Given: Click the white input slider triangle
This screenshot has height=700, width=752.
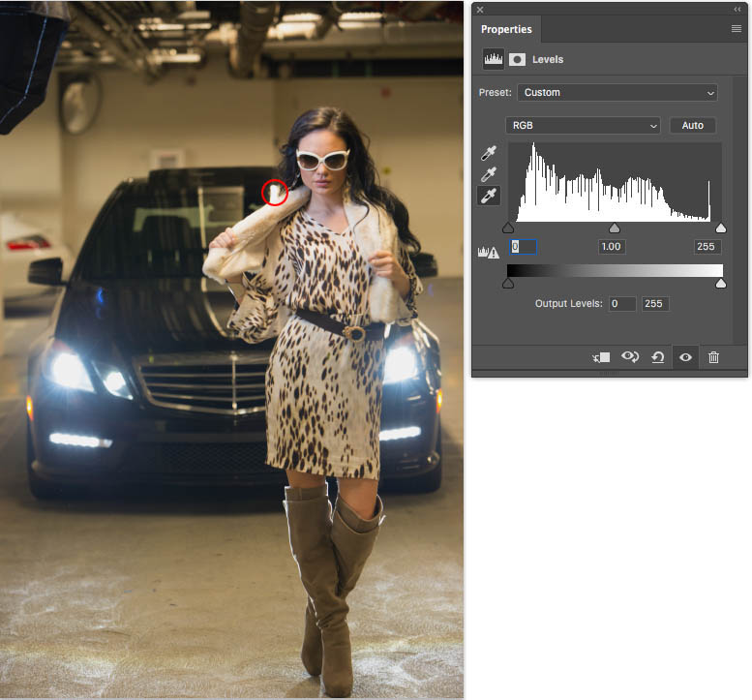Looking at the screenshot, I should click(x=720, y=228).
